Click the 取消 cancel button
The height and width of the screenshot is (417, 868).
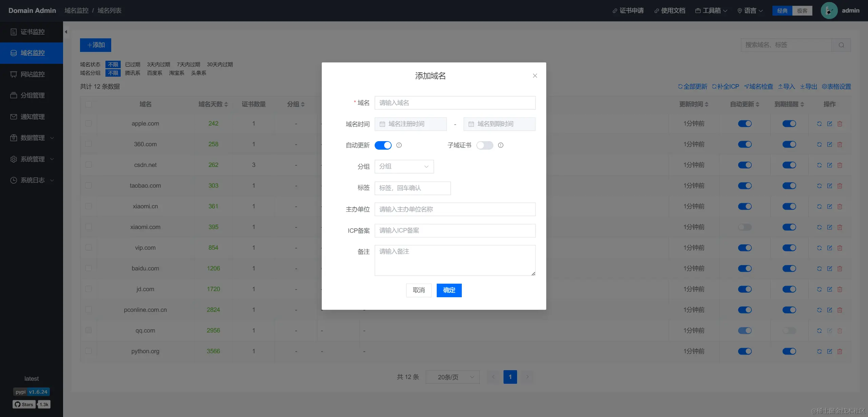point(418,290)
